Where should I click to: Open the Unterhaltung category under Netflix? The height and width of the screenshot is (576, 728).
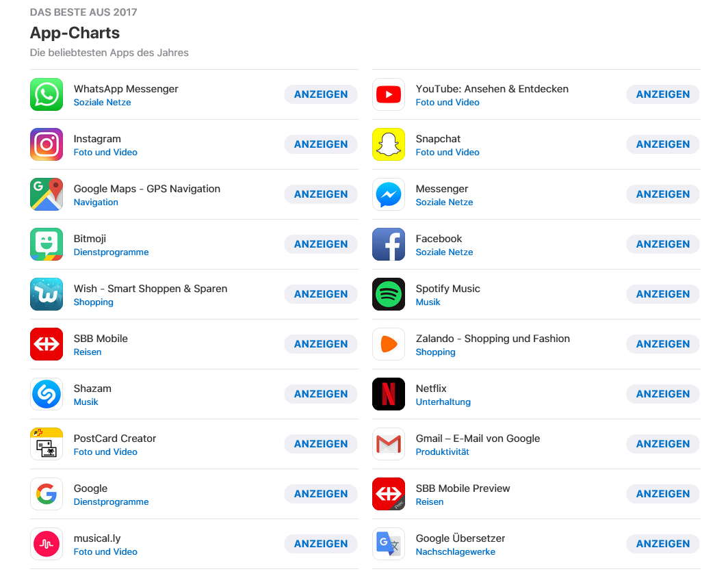[443, 402]
